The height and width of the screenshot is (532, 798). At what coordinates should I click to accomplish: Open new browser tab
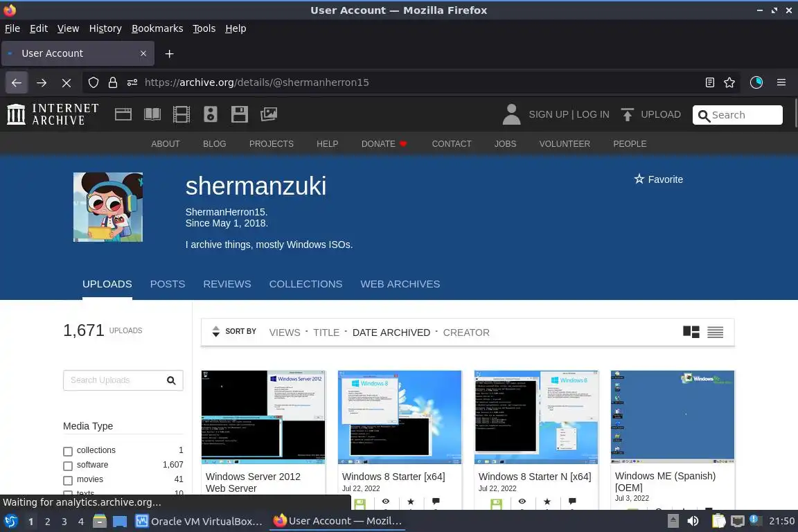coord(170,53)
